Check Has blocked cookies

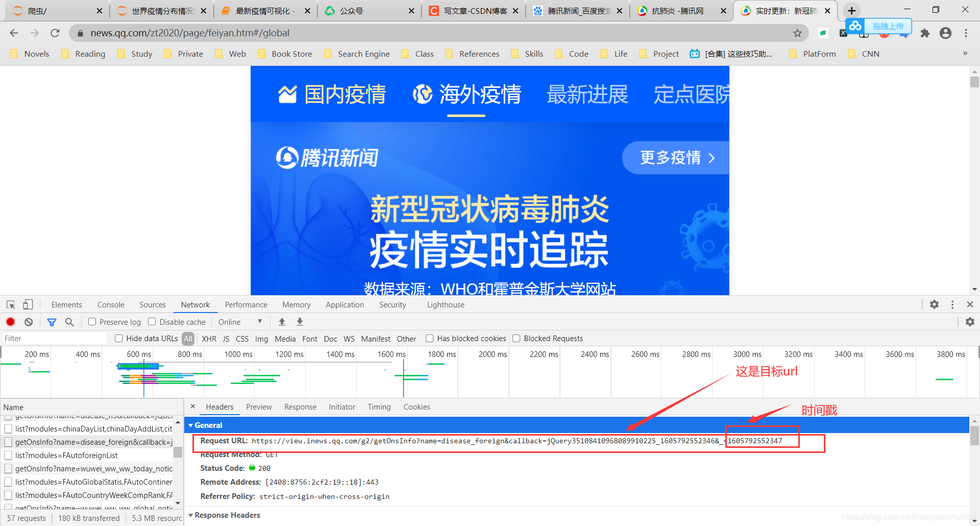pos(429,338)
